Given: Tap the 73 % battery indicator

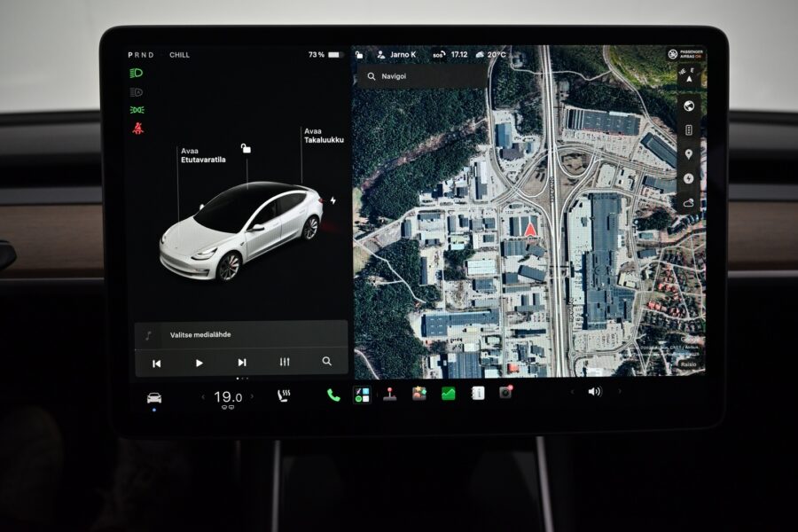Looking at the screenshot, I should [x=325, y=54].
